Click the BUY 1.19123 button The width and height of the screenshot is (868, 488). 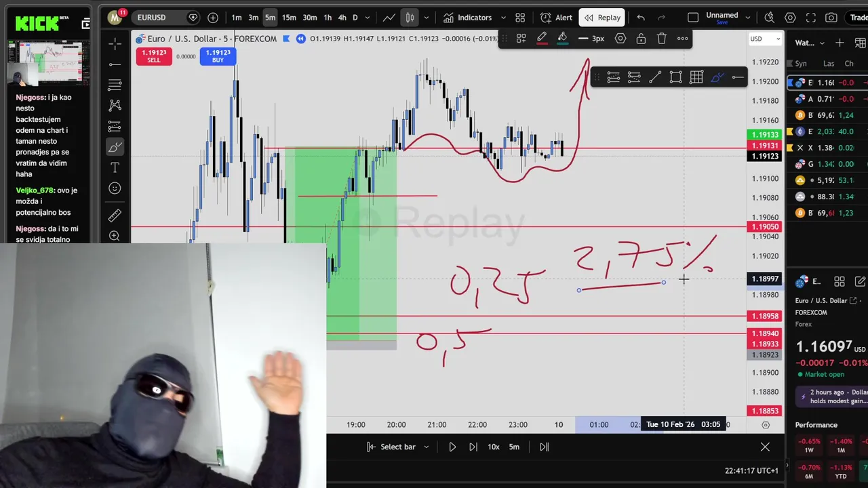218,56
